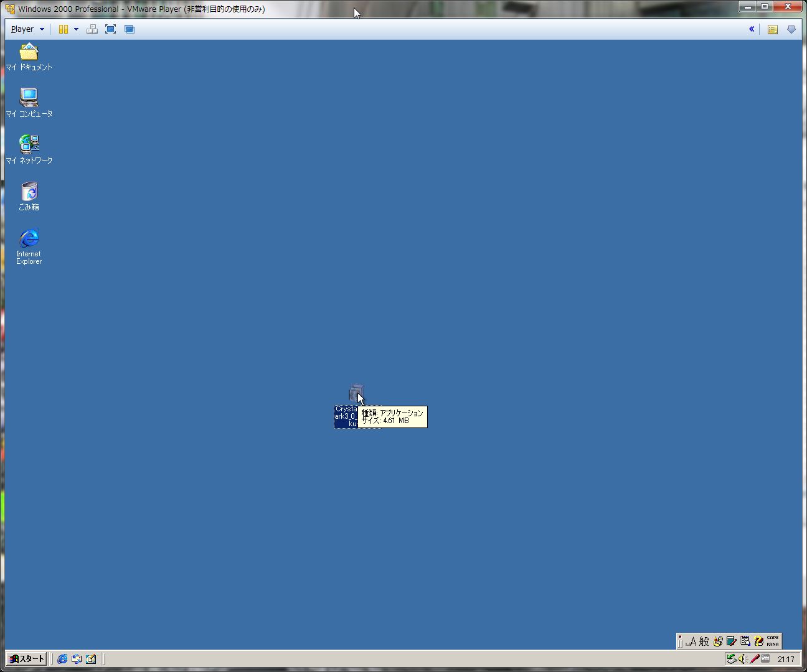The image size is (807, 672).
Task: Open the IME dictionary tool icon
Action: 732,641
